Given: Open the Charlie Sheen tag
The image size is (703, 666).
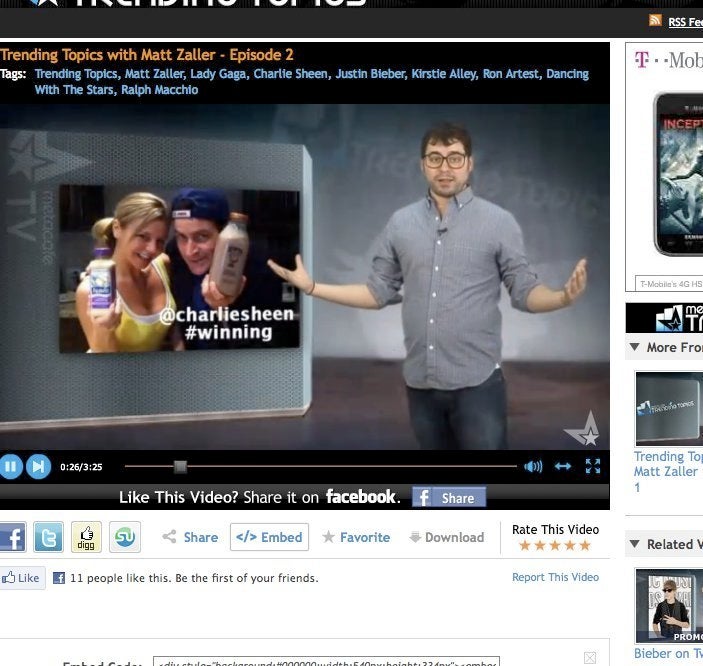Looking at the screenshot, I should click(291, 74).
